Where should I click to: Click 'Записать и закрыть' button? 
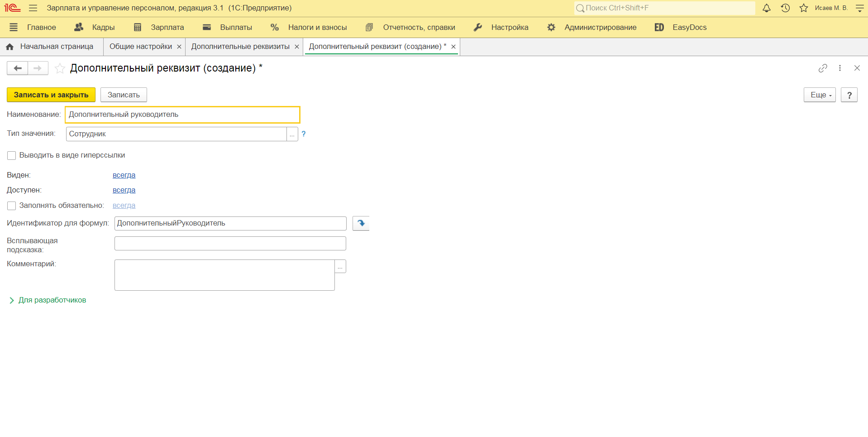pyautogui.click(x=51, y=95)
